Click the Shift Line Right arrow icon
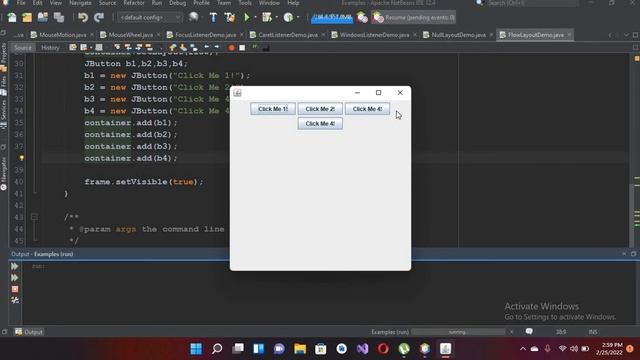Image resolution: width=640 pixels, height=360 pixels. (216, 47)
